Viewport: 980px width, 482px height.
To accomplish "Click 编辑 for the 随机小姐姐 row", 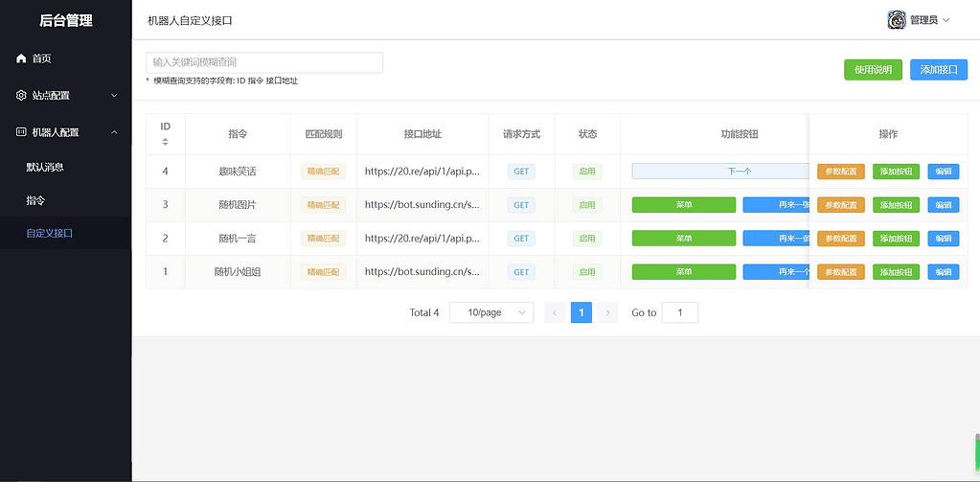I will pyautogui.click(x=944, y=272).
